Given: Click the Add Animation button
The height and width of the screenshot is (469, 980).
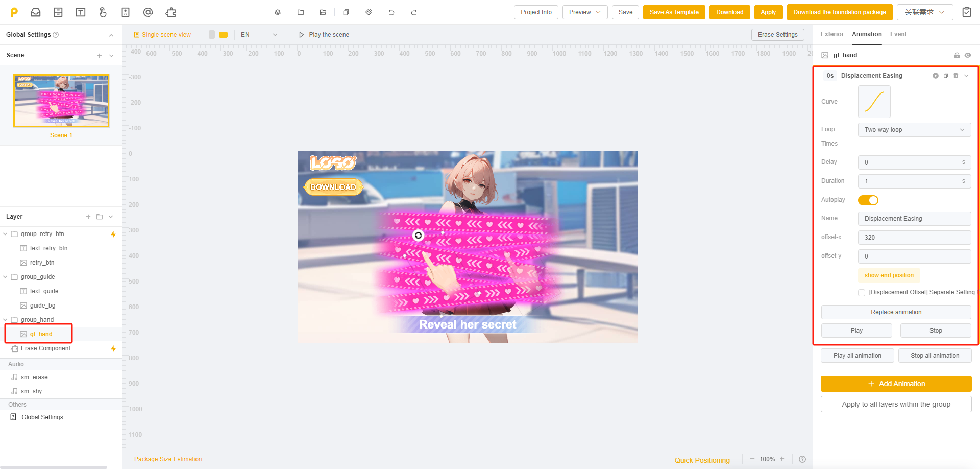Looking at the screenshot, I should click(x=896, y=384).
